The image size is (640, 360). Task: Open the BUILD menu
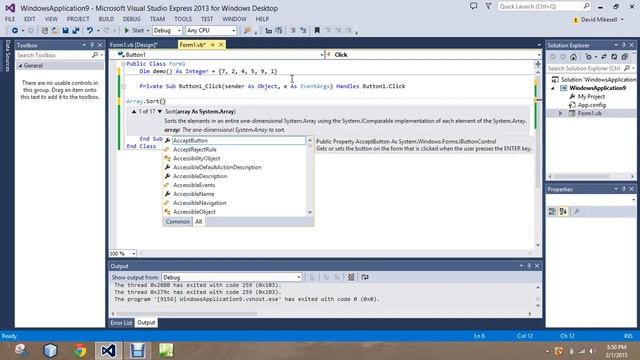106,19
